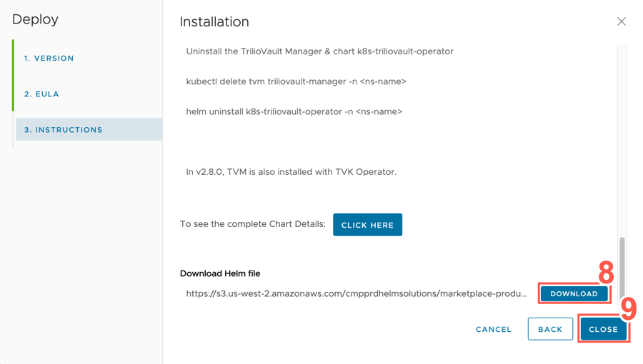Click the helm uninstall command line
Image resolution: width=643 pixels, height=364 pixels.
pyautogui.click(x=294, y=111)
